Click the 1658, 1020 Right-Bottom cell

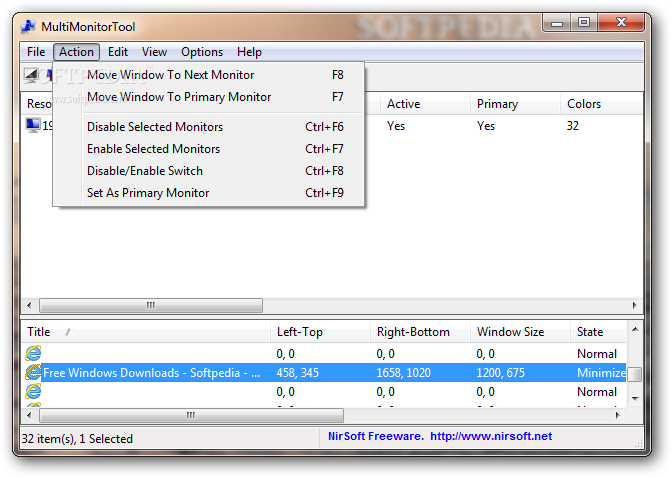click(403, 373)
